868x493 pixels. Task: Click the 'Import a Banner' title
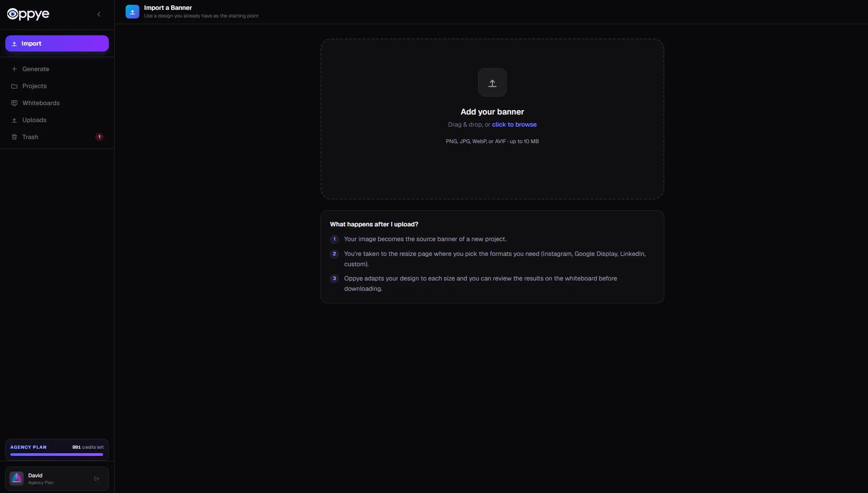(168, 8)
